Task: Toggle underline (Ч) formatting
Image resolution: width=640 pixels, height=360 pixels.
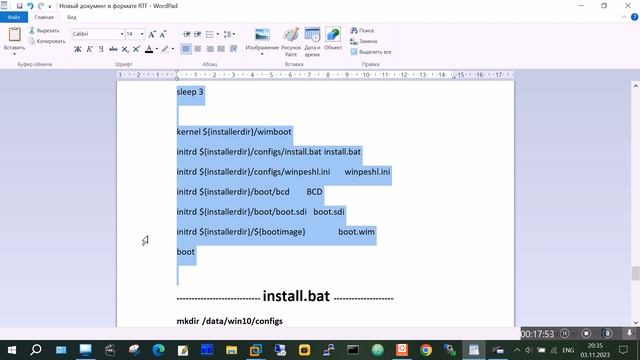Action: click(x=101, y=49)
